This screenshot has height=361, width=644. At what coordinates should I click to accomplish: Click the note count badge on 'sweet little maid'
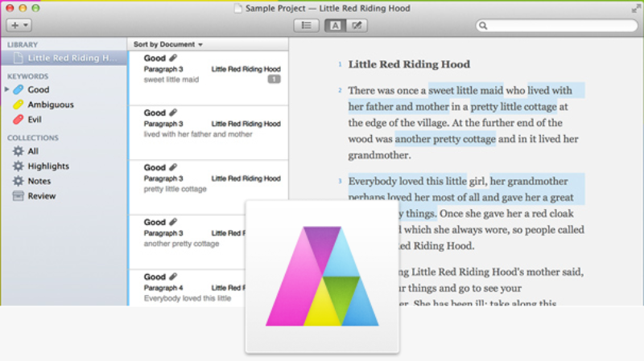[x=274, y=79]
